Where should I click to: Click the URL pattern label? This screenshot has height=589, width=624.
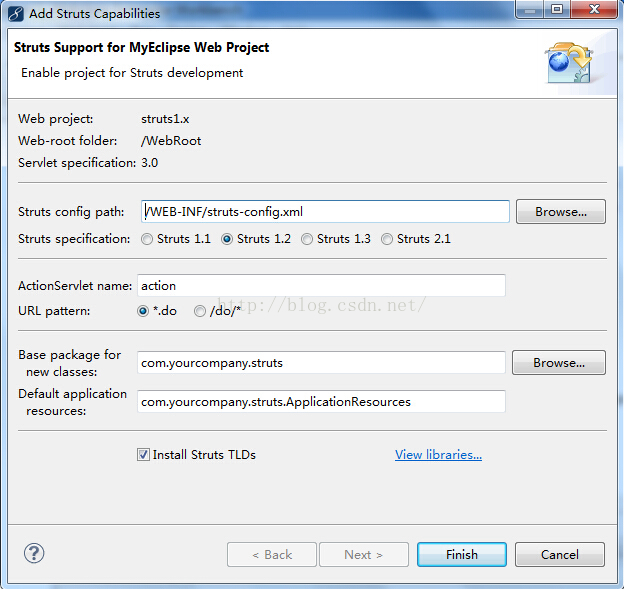tap(54, 311)
